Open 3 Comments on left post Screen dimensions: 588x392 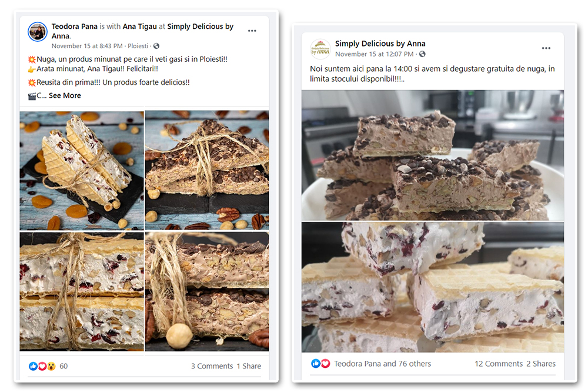tap(212, 366)
